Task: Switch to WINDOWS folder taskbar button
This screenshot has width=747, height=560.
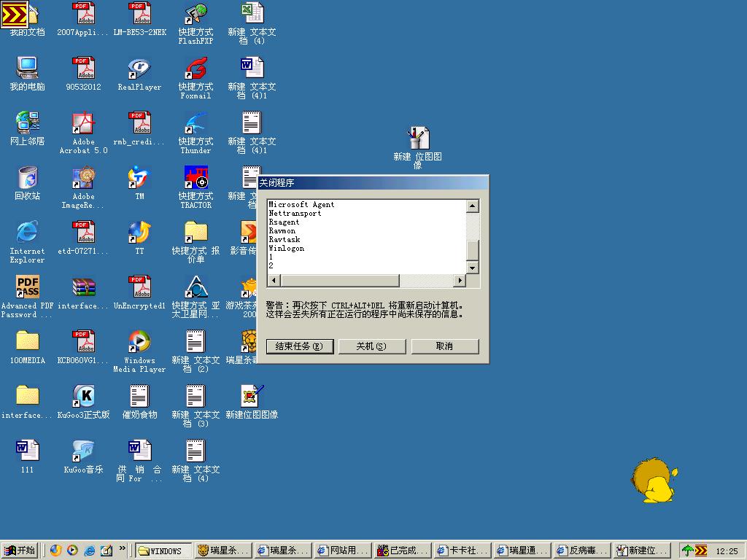Action: (164, 551)
